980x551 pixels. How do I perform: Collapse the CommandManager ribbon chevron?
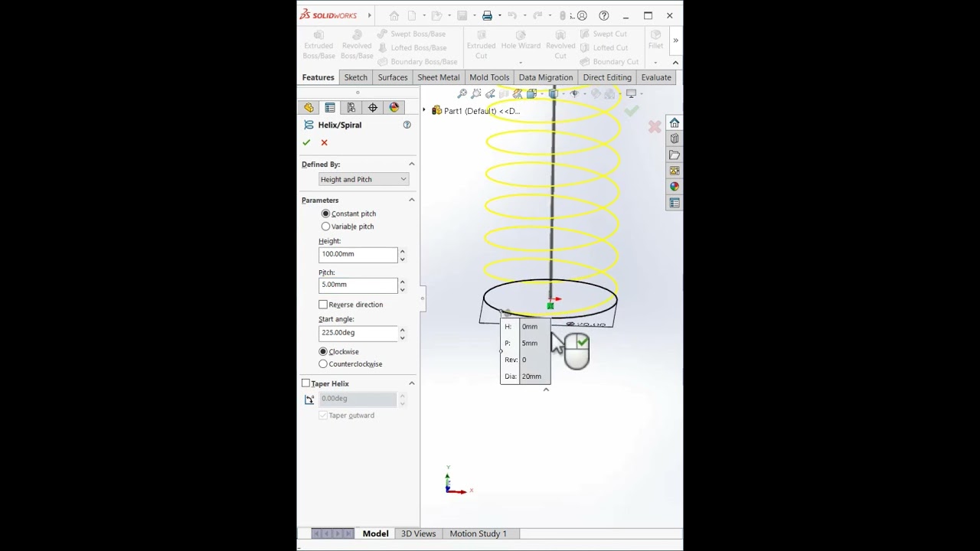point(675,62)
